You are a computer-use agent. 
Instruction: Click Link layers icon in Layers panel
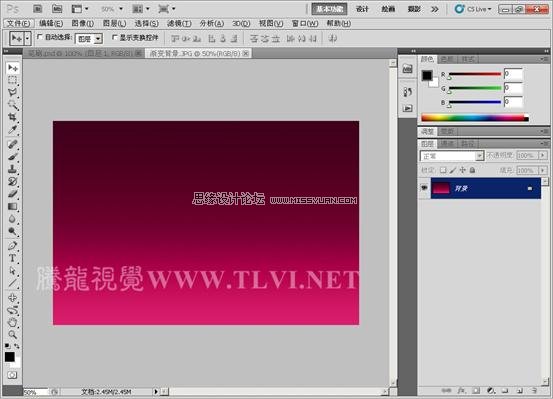pyautogui.click(x=446, y=391)
